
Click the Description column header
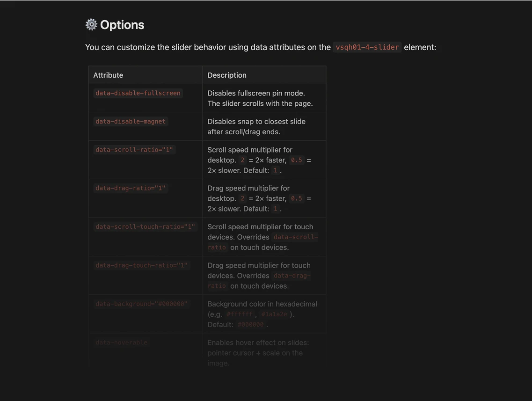point(227,75)
